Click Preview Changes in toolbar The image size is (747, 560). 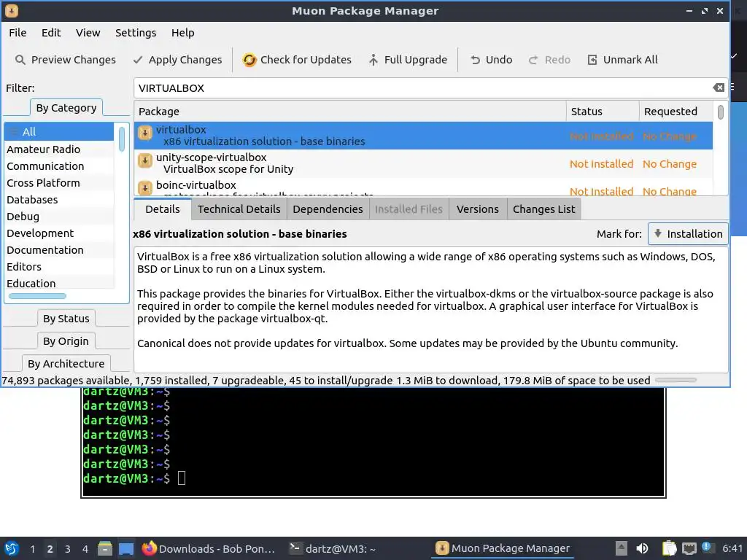(66, 60)
